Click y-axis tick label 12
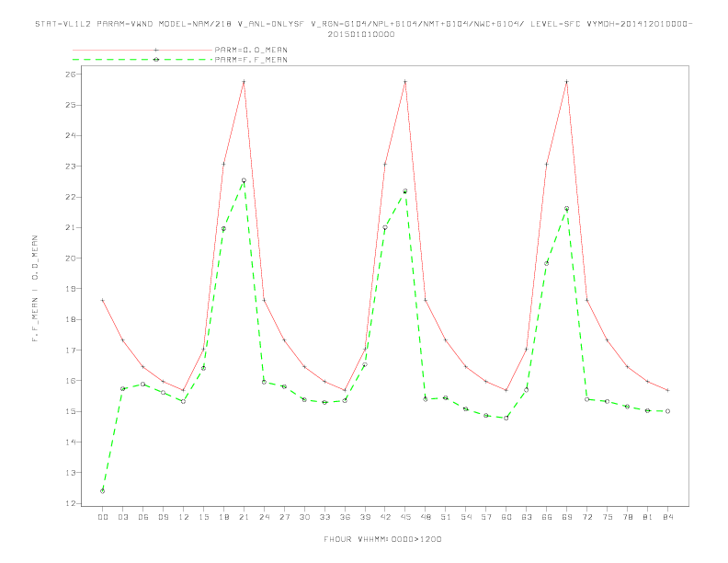The width and height of the screenshot is (728, 563). pyautogui.click(x=71, y=503)
